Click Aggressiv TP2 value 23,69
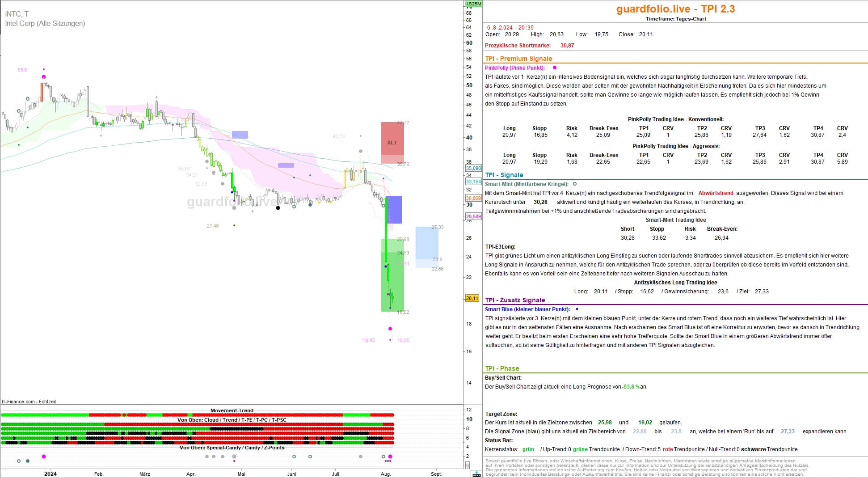 coord(701,162)
